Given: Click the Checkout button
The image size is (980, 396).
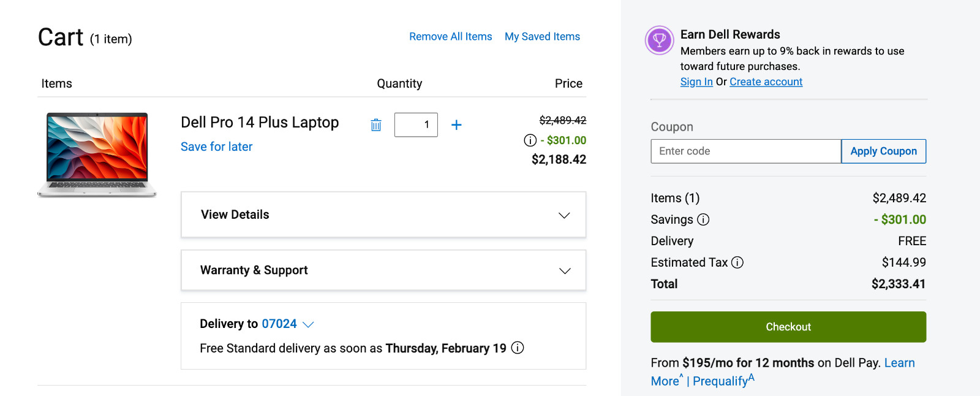Looking at the screenshot, I should tap(788, 327).
